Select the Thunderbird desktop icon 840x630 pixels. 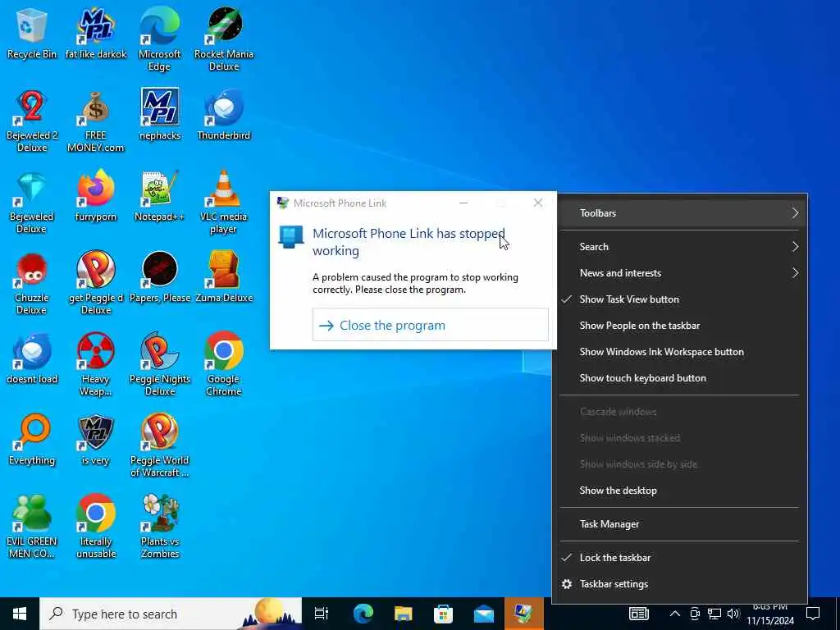point(224,113)
